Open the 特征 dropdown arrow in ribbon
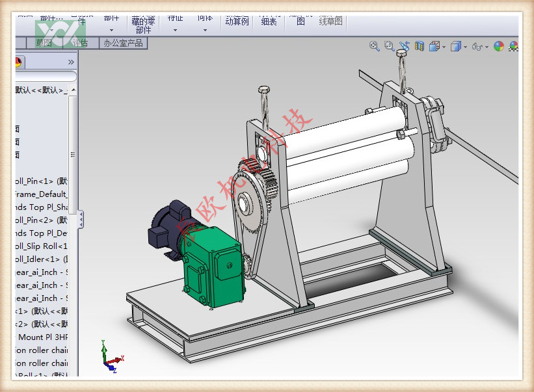The height and width of the screenshot is (392, 534). pos(175,31)
